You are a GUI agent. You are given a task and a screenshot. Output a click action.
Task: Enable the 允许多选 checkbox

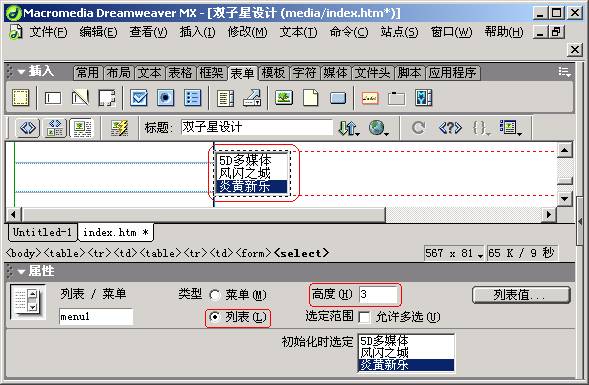click(364, 318)
